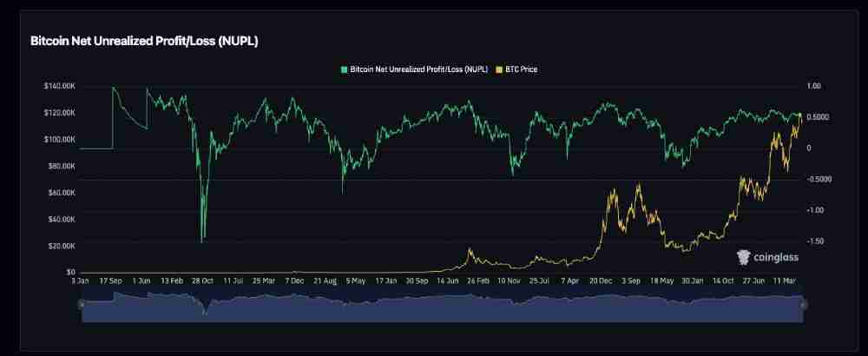Click the -1.50 NUPL axis label
Viewport: 868px width, 356px height.
pos(817,241)
